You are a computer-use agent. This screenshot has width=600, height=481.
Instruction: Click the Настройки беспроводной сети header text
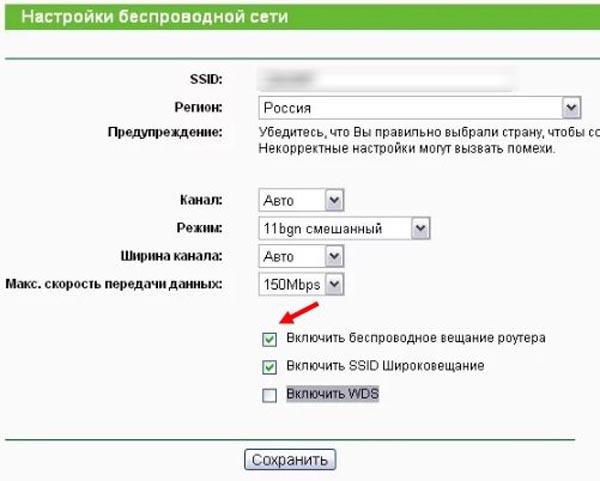[155, 17]
